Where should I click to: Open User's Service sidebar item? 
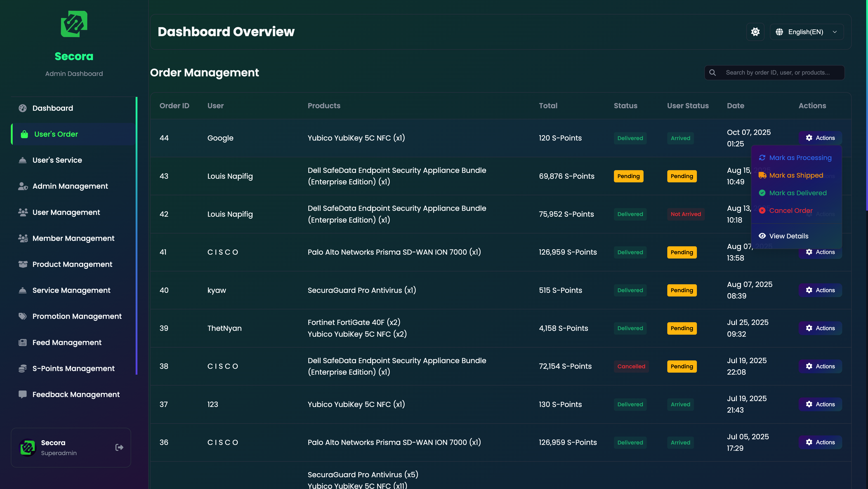57,160
